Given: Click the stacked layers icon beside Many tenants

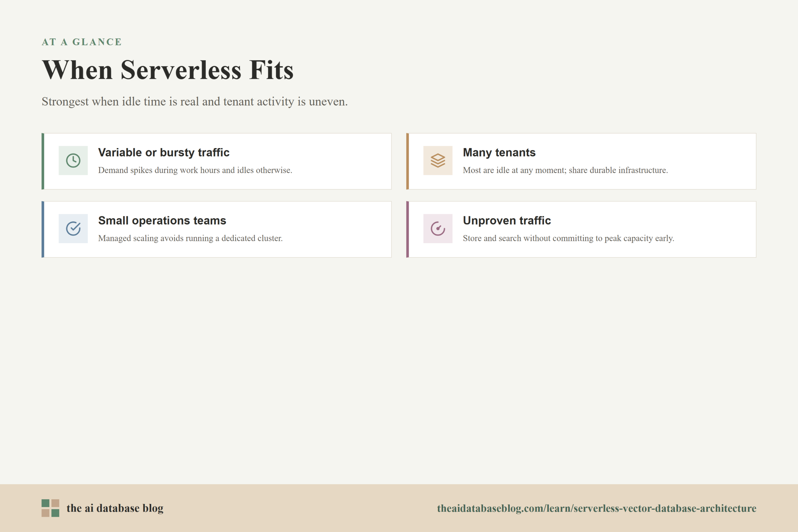Looking at the screenshot, I should 438,161.
